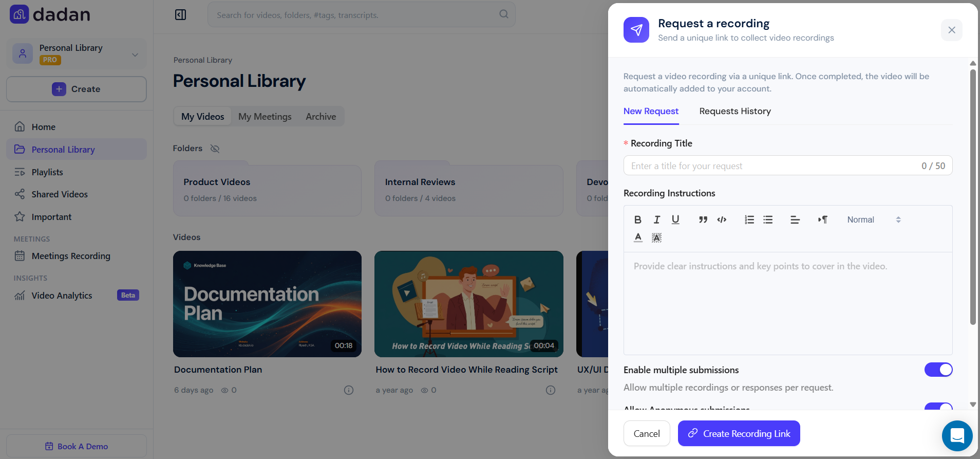This screenshot has width=980, height=459.
Task: Click the Create button
Action: [x=77, y=89]
